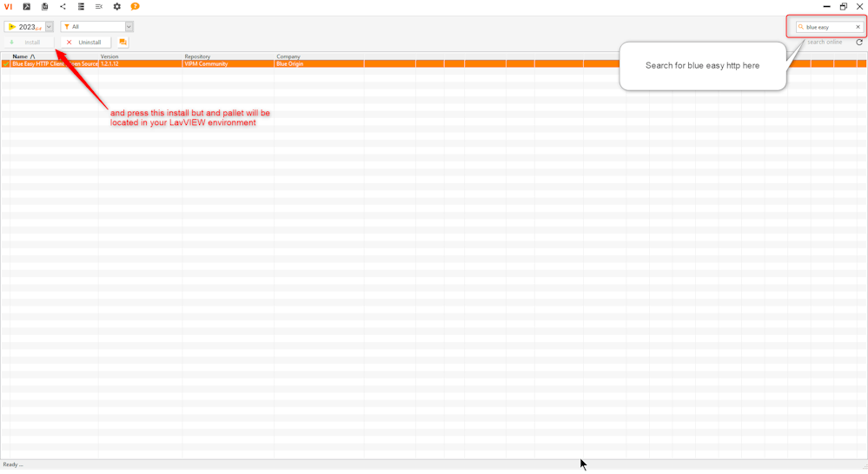Click the orange chat comments icon
This screenshot has width=868, height=474.
123,42
